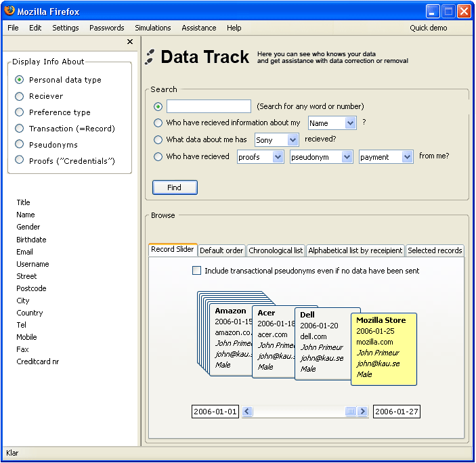The image size is (476, 463).
Task: Click the Firefox logo in title bar
Action: (9, 11)
